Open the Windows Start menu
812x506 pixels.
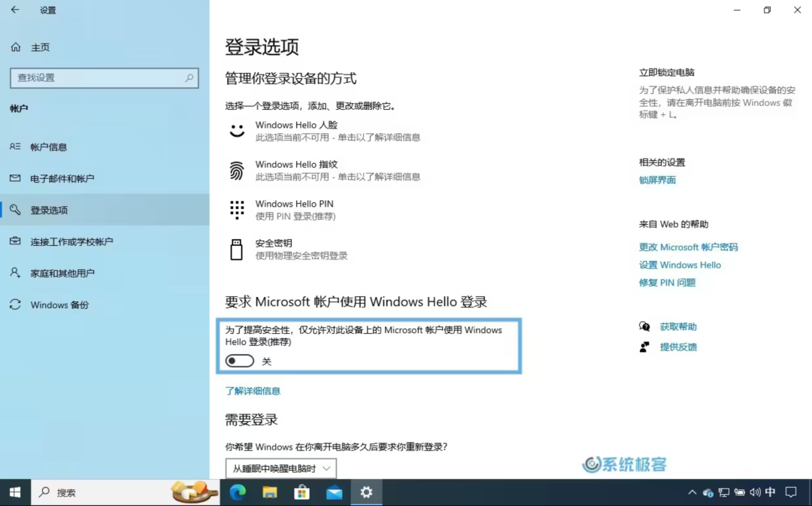pos(15,492)
